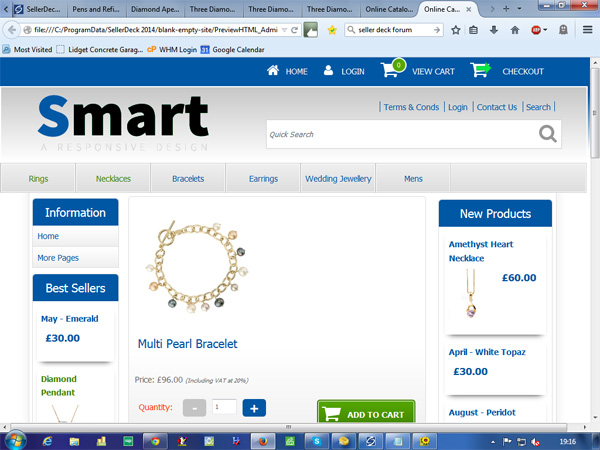Click the house icon beside HOME

273,70
